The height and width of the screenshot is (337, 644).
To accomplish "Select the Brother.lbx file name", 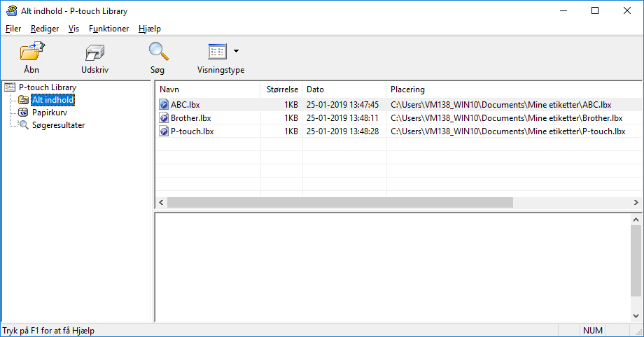I will [191, 118].
